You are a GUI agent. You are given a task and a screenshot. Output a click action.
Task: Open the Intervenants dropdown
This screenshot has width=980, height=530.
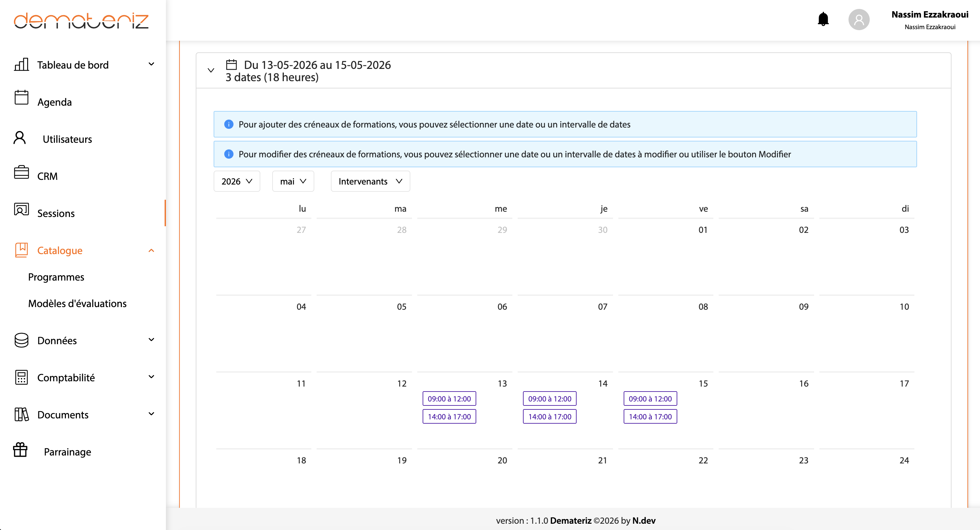pyautogui.click(x=370, y=181)
